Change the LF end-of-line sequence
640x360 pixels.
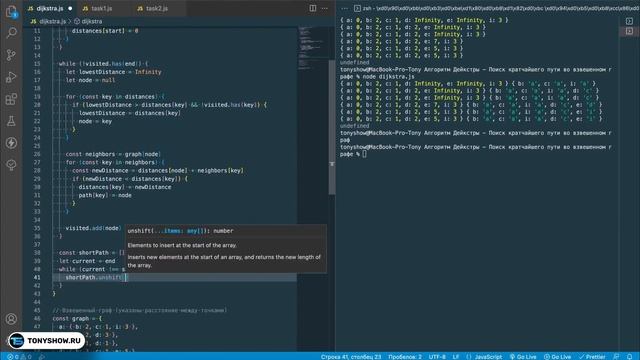(x=456, y=357)
